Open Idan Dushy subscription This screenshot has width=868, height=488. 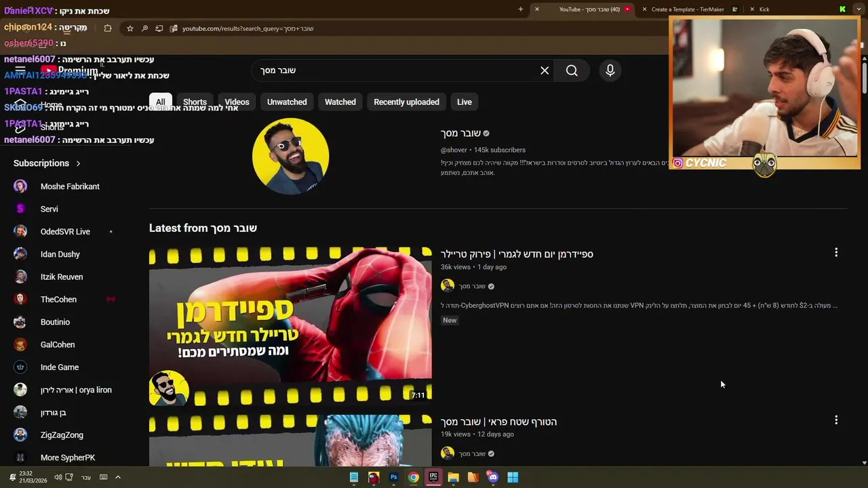coord(60,254)
